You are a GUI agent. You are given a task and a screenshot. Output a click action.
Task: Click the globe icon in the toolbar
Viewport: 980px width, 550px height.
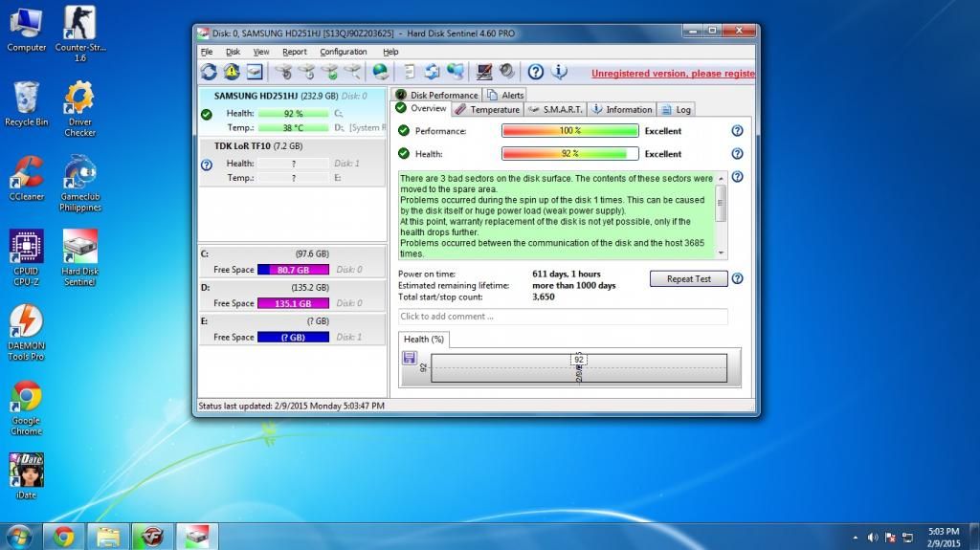click(x=380, y=72)
